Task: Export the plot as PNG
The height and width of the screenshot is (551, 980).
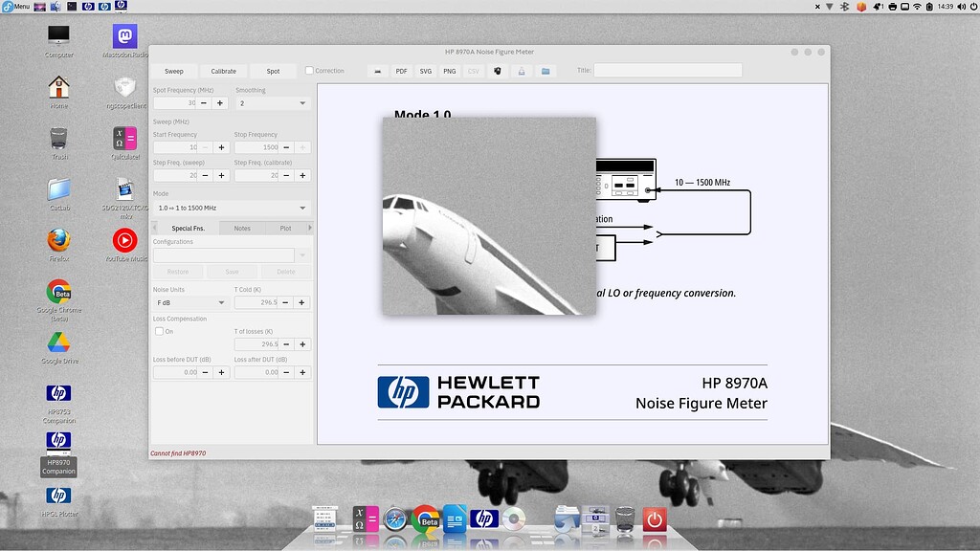Action: click(x=448, y=71)
